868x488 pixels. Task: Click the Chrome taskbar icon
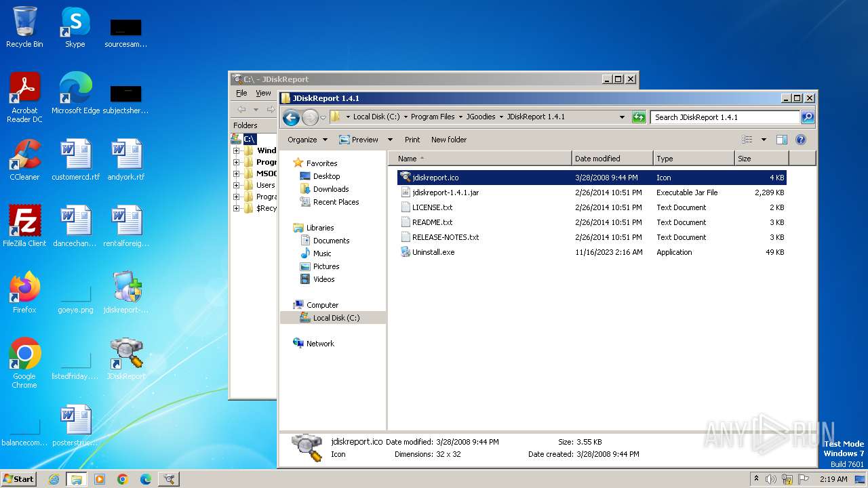(x=122, y=479)
